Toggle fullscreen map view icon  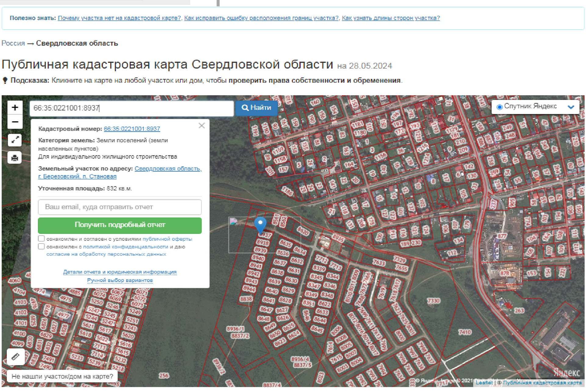(15, 140)
